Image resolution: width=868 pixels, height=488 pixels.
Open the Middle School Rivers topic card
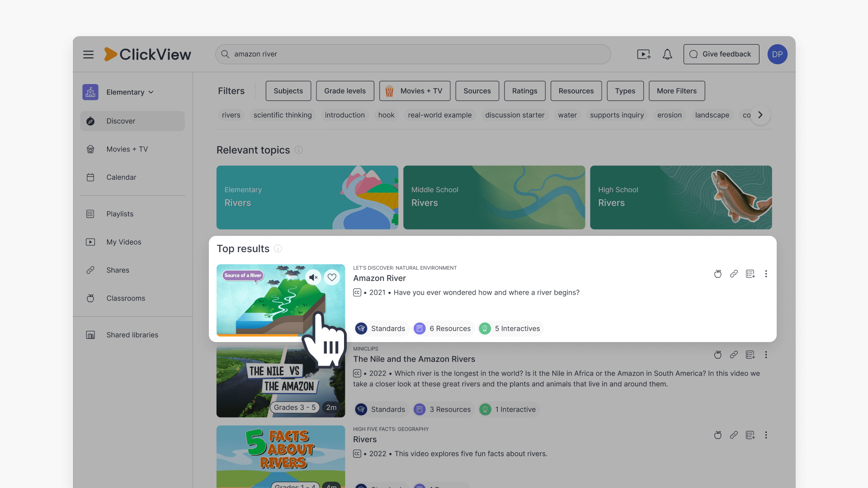click(x=494, y=197)
